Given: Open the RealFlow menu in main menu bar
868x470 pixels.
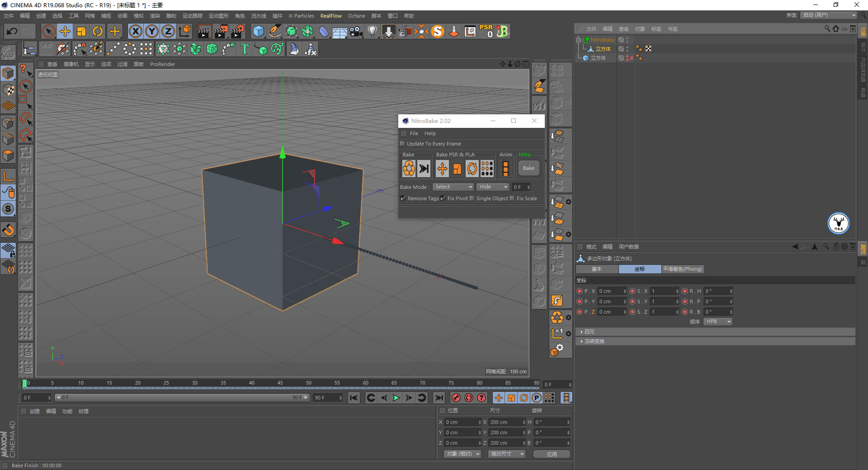Looking at the screenshot, I should click(x=331, y=16).
